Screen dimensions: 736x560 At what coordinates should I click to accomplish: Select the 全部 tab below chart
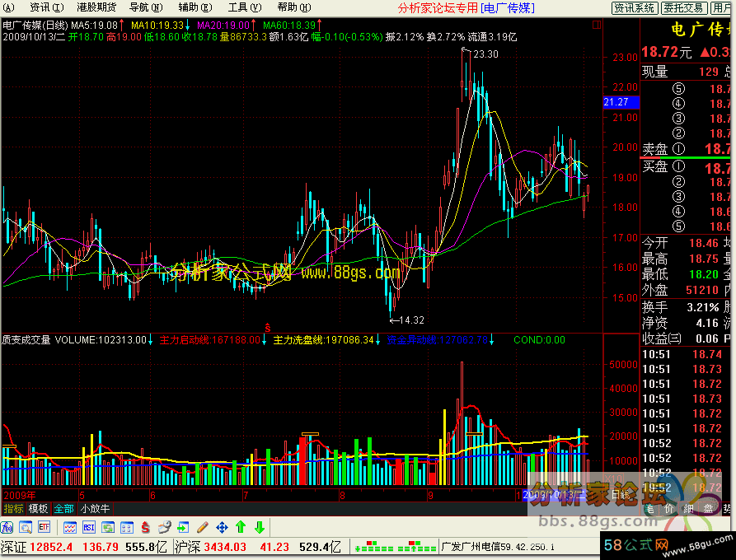63,509
